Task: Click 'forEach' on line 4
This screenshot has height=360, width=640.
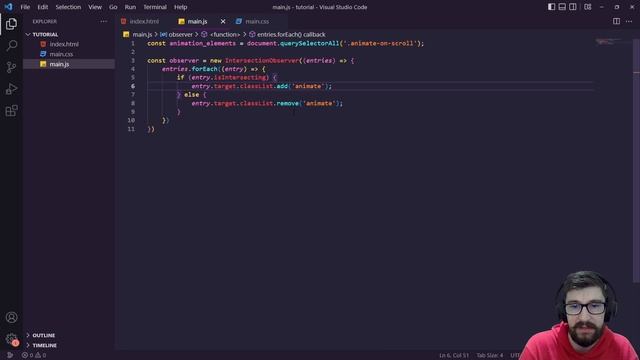Action: pos(204,69)
